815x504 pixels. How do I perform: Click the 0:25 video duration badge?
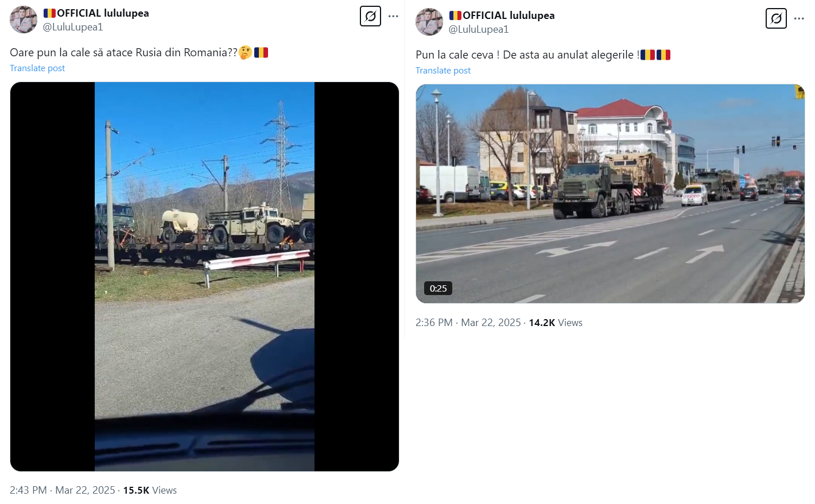438,288
